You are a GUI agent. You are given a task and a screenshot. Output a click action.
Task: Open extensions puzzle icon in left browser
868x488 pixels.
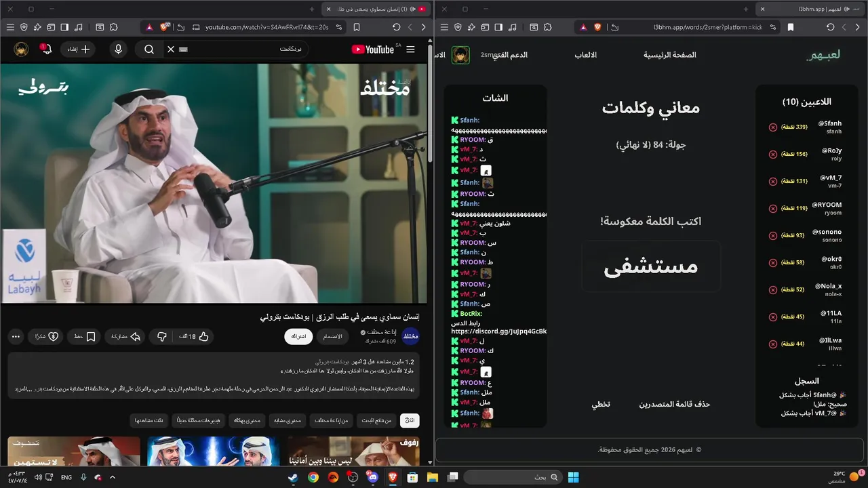pyautogui.click(x=113, y=27)
